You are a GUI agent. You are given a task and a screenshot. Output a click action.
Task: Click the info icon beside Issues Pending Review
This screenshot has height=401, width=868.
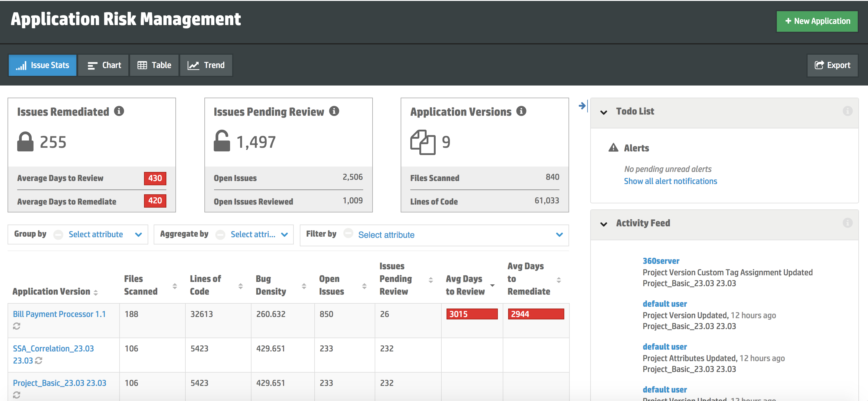[x=334, y=111]
